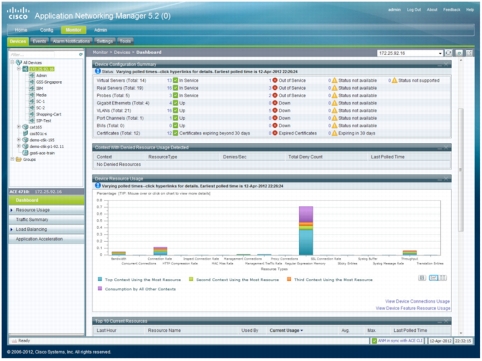Click the Devices breadcrumb link
The width and height of the screenshot is (482, 361).
click(x=122, y=52)
